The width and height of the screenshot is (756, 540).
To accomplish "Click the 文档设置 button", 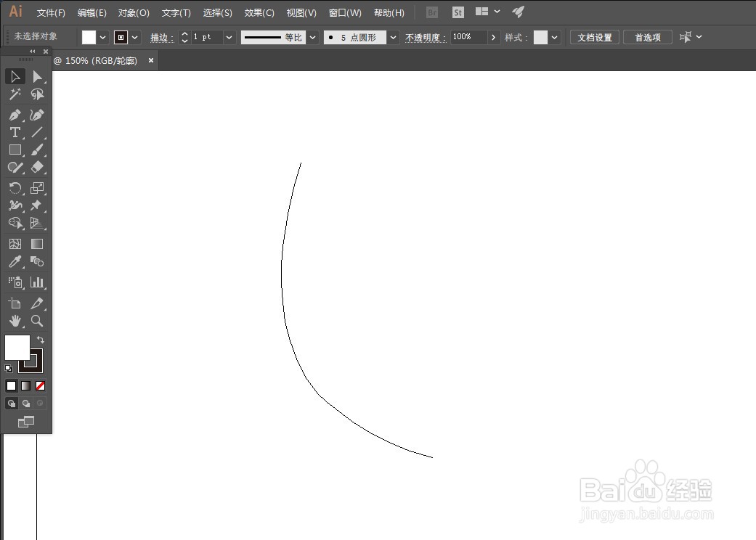I will point(595,38).
